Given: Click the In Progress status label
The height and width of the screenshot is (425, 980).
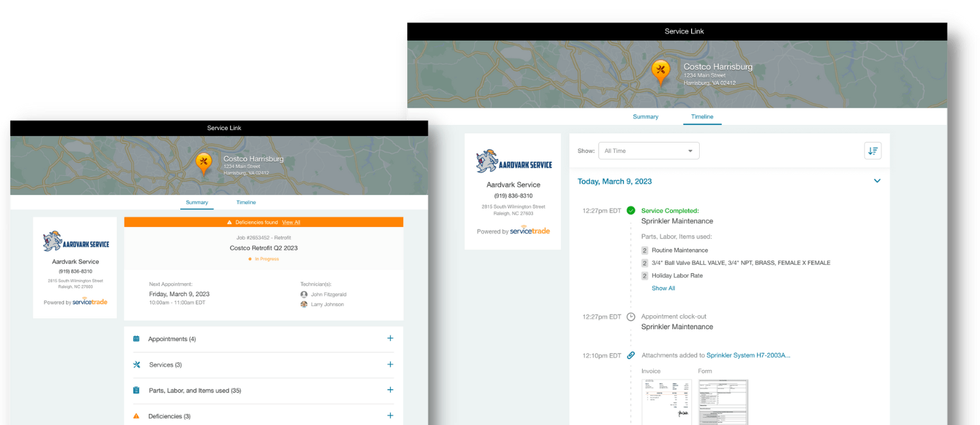Looking at the screenshot, I should (267, 259).
